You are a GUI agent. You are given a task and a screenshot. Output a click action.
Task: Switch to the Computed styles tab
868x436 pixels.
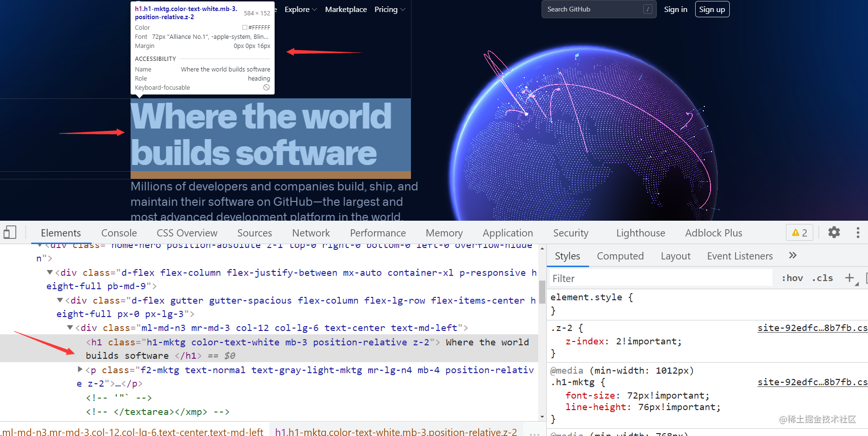[x=620, y=256]
